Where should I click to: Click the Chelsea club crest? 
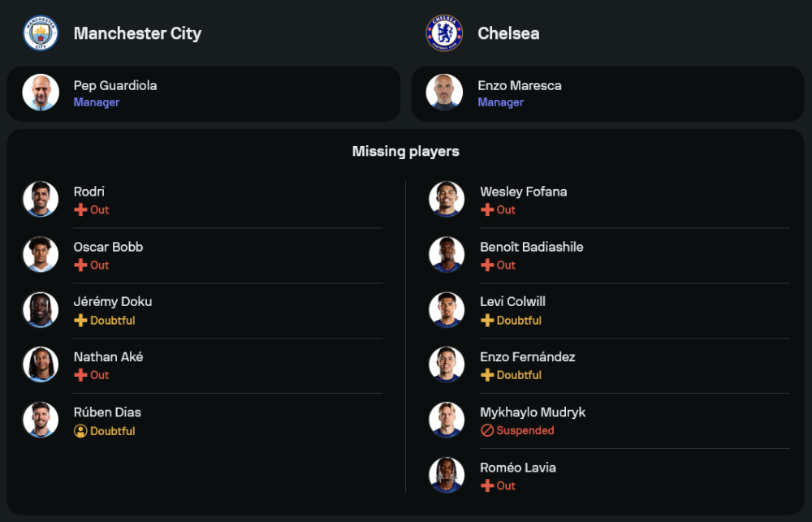tap(444, 33)
